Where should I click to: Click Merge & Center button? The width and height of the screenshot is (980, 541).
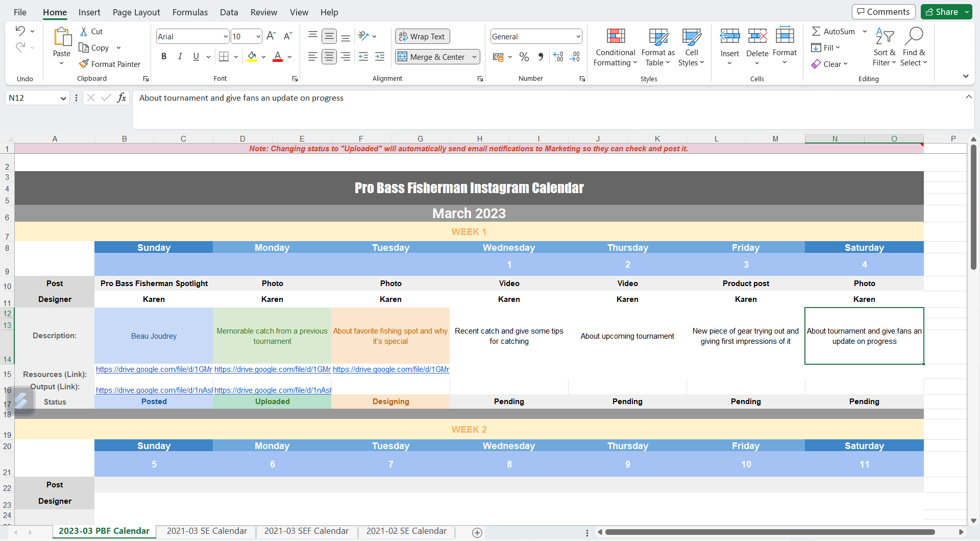(x=432, y=57)
